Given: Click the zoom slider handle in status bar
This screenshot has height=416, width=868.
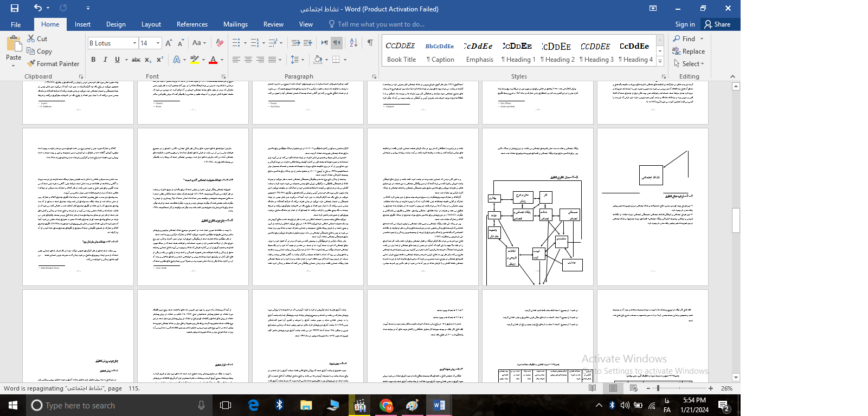Looking at the screenshot, I should click(658, 388).
